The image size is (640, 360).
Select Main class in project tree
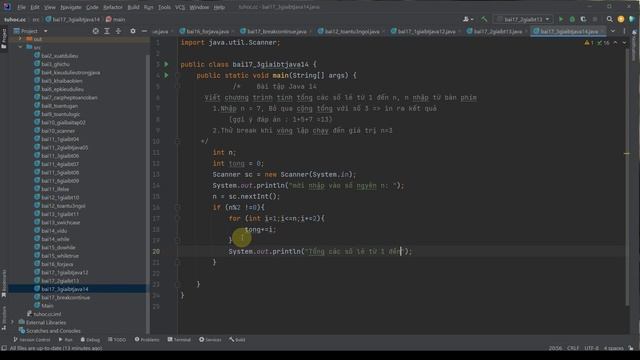click(x=47, y=306)
